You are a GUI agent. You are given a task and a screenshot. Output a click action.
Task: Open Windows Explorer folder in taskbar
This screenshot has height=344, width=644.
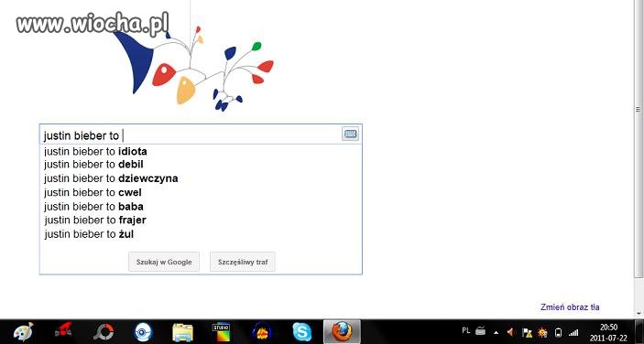183,332
